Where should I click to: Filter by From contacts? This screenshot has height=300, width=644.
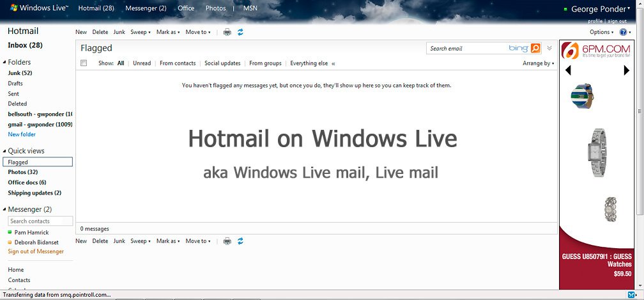178,63
